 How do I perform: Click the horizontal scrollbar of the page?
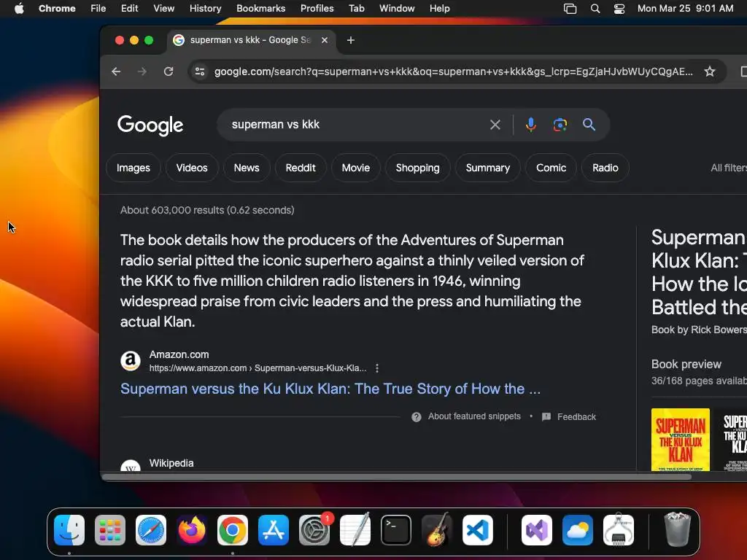point(396,477)
